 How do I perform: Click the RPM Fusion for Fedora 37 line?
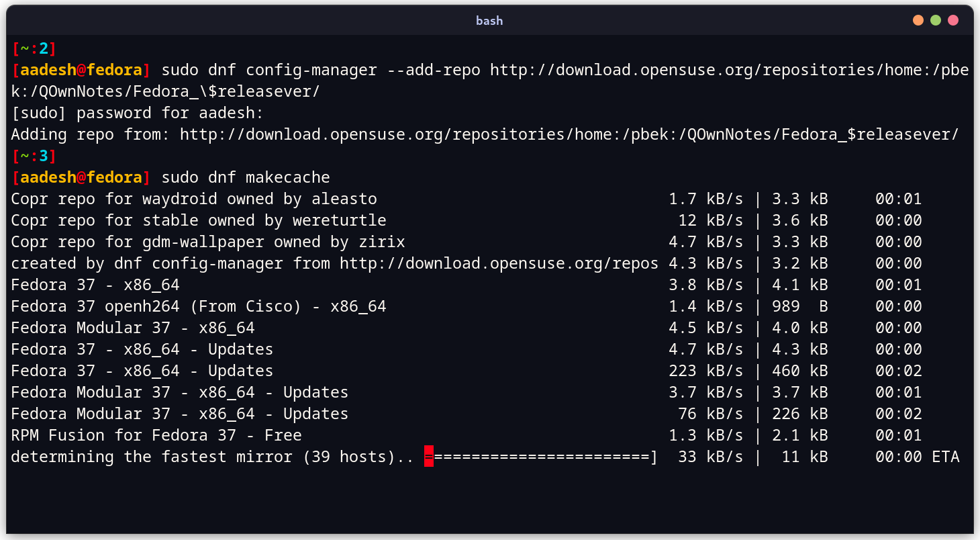[156, 435]
